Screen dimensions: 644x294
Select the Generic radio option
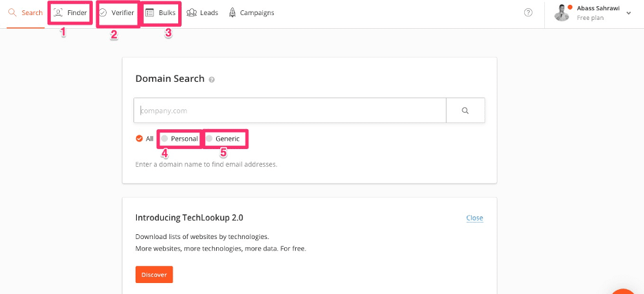pos(209,139)
